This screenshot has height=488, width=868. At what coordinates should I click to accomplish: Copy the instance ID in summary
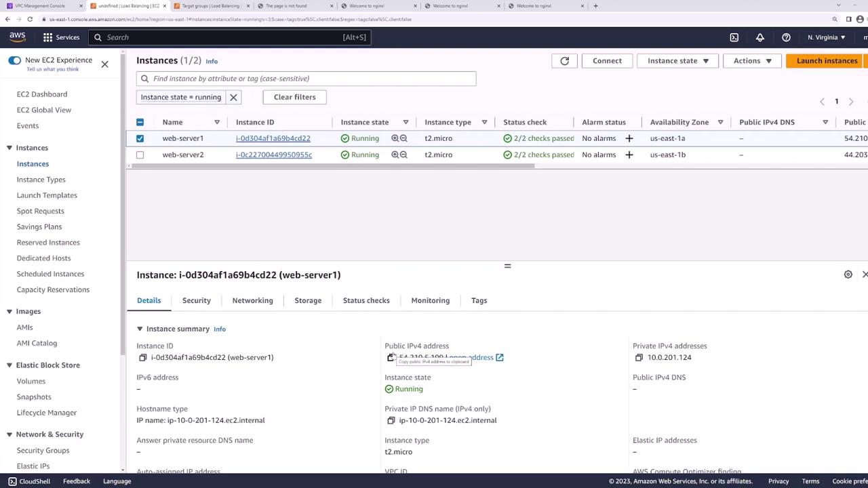tap(142, 358)
